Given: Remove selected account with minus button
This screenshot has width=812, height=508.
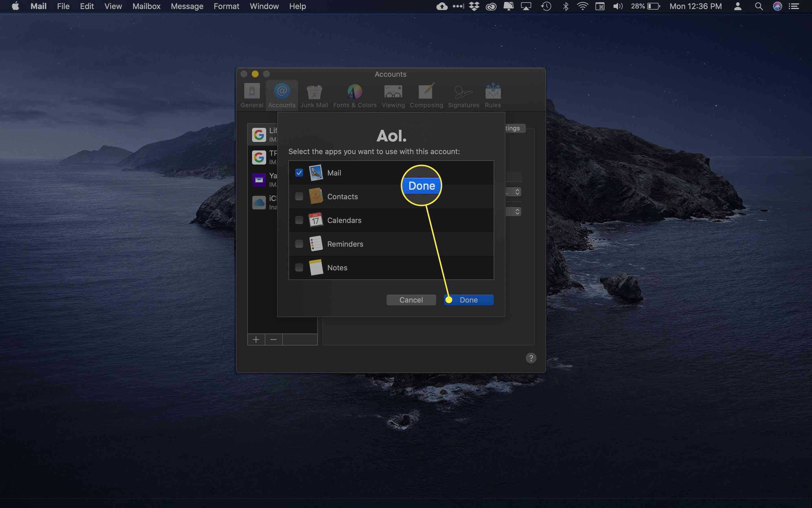Looking at the screenshot, I should (273, 339).
